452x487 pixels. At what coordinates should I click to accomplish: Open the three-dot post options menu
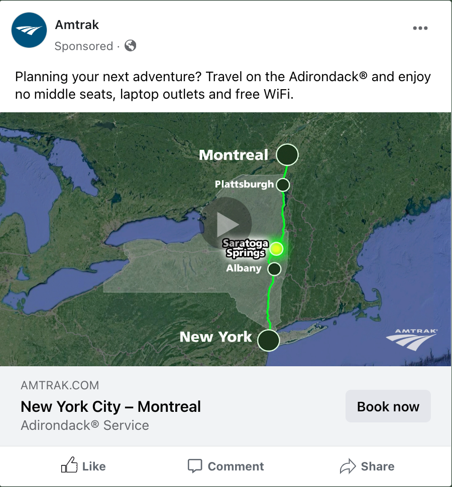[420, 28]
